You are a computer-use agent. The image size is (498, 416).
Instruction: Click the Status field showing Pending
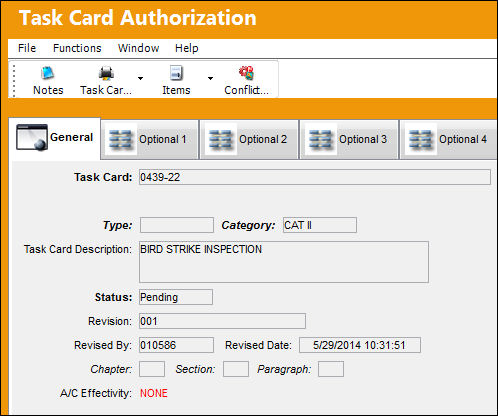click(176, 297)
